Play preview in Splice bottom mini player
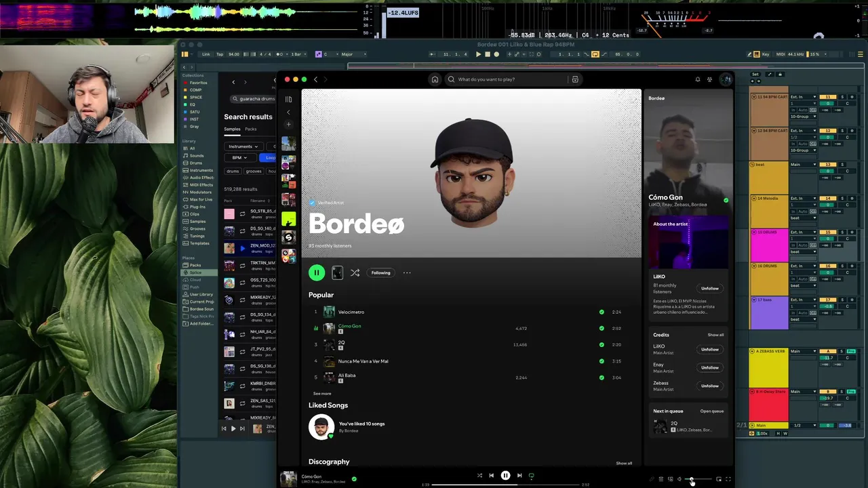The width and height of the screenshot is (868, 488). 233,428
